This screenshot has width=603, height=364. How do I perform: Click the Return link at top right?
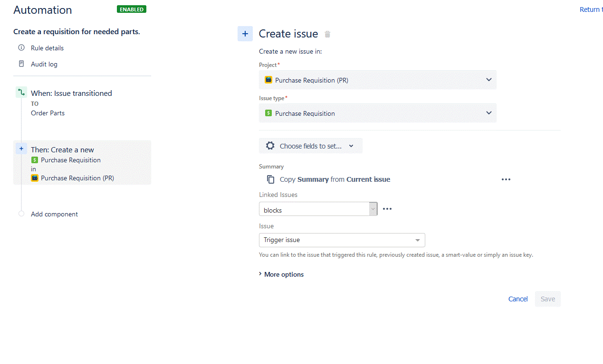591,9
